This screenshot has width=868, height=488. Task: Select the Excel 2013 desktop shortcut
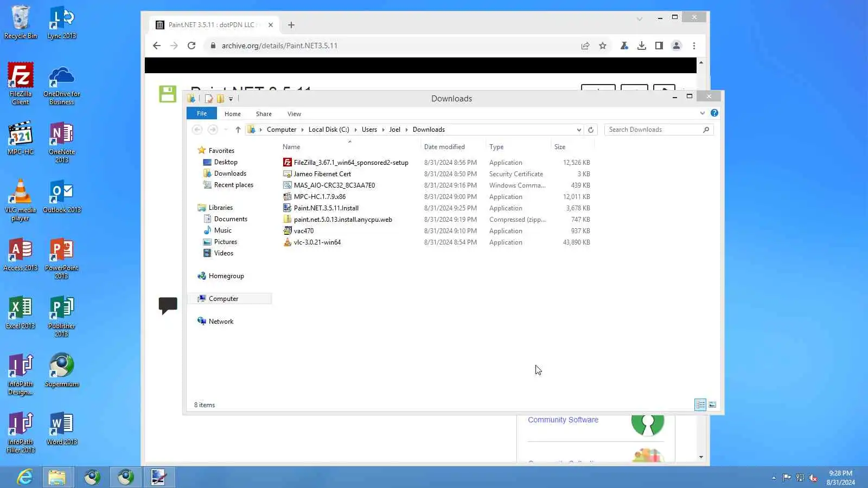(x=21, y=312)
